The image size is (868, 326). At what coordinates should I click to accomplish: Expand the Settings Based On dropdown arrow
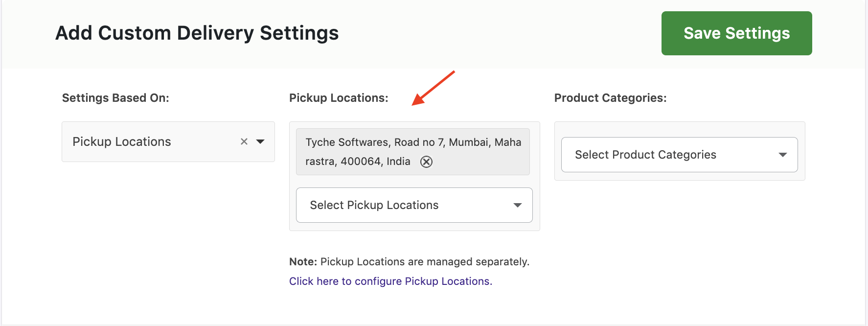260,141
